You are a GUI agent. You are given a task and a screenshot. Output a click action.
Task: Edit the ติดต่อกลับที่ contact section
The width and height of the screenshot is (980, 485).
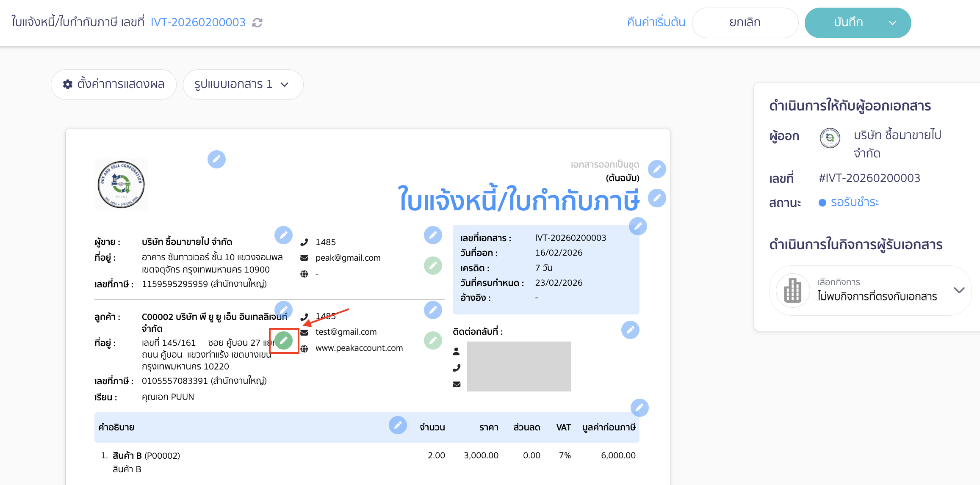tap(630, 330)
